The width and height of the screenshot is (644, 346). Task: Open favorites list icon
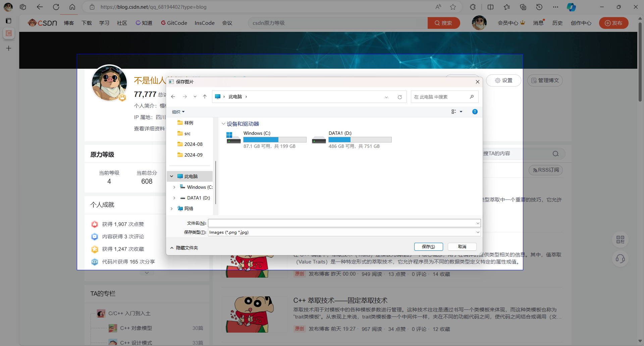(506, 7)
